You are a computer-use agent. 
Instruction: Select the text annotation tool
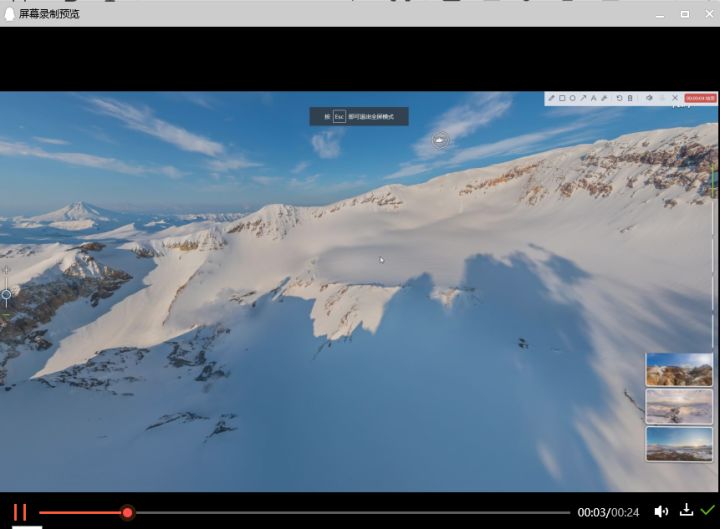tap(594, 98)
